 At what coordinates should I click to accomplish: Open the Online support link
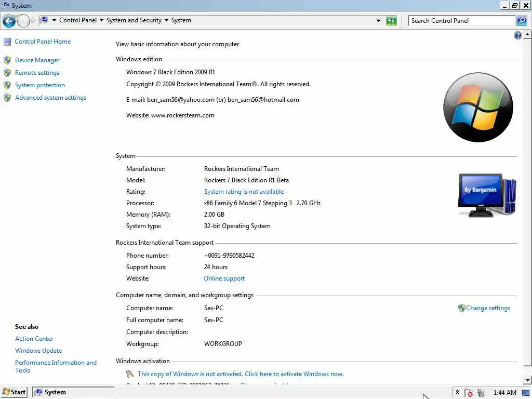pyautogui.click(x=224, y=278)
